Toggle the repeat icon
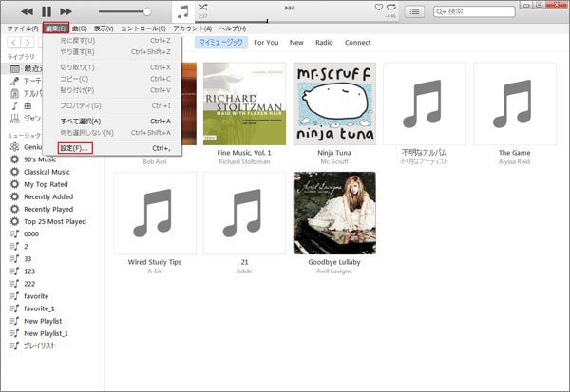This screenshot has width=570, height=392. point(391,7)
